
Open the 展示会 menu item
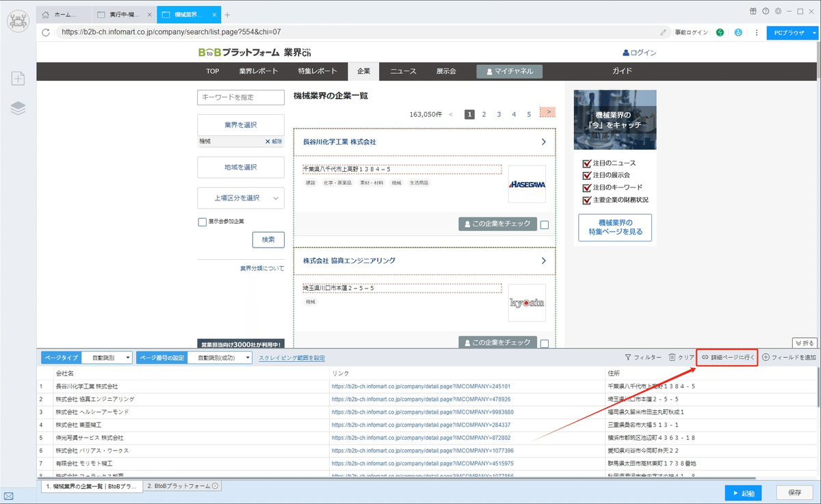click(446, 71)
